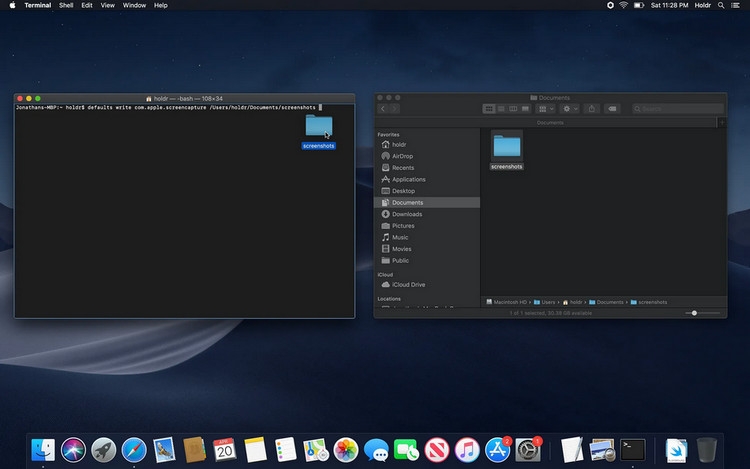Image resolution: width=750 pixels, height=469 pixels.
Task: Go back in the Finder window
Action: click(x=383, y=109)
